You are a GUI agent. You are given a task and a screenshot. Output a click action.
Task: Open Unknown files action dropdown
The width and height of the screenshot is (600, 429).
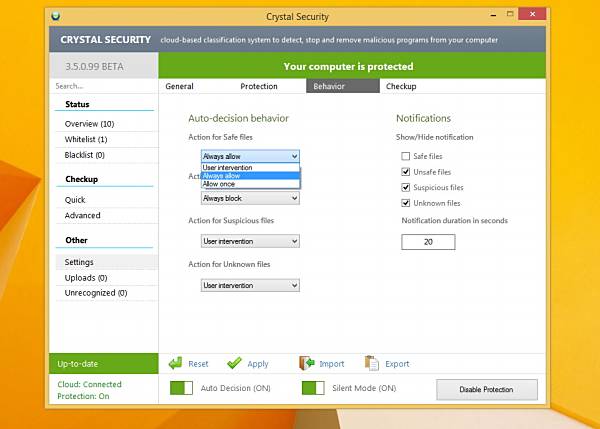click(250, 285)
